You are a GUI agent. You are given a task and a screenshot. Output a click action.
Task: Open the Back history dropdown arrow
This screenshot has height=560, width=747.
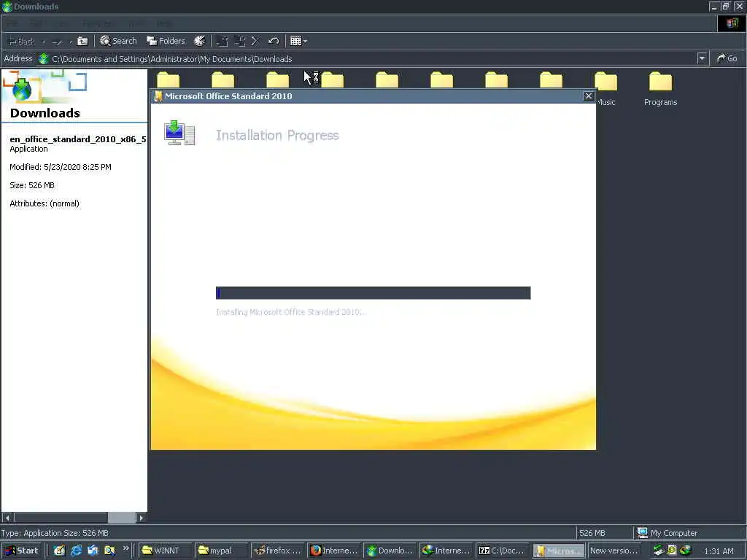tap(43, 42)
